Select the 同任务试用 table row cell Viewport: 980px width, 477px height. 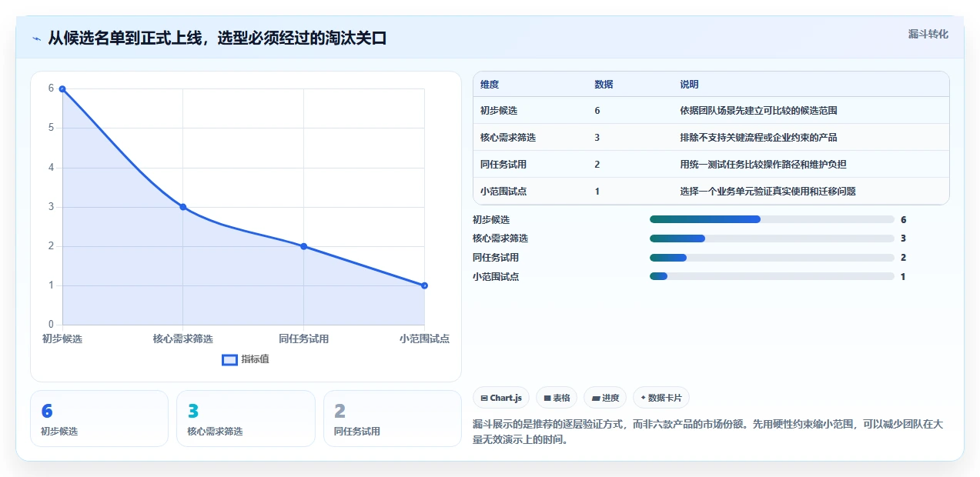(503, 165)
